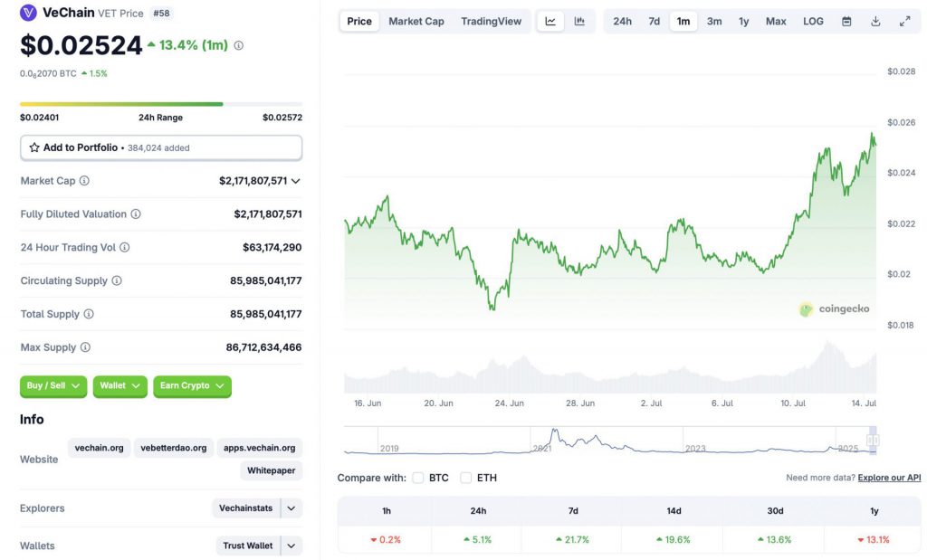Viewport: 927px width, 560px height.
Task: Switch to line chart view icon
Action: click(x=550, y=22)
